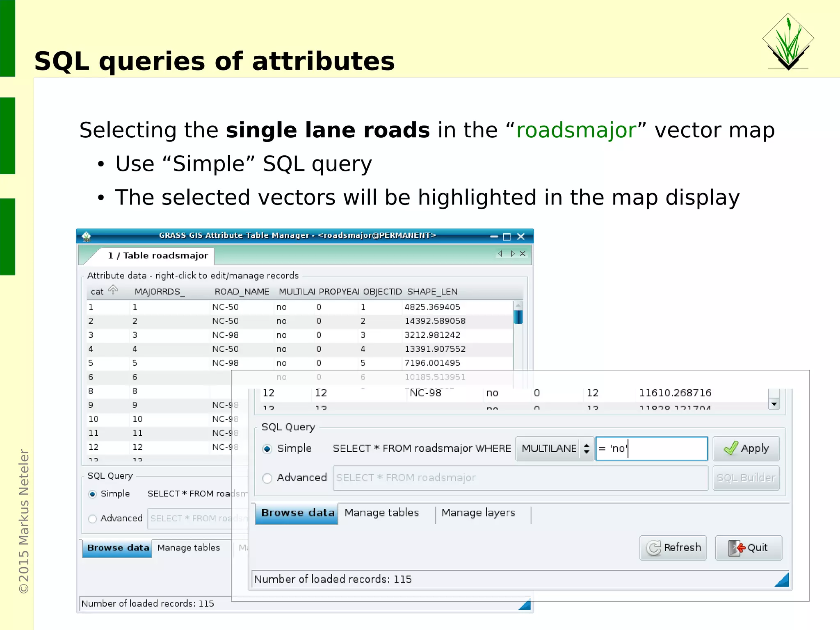Switch to Browse data tab in background window
Viewport: 840px width, 630px height.
point(117,548)
